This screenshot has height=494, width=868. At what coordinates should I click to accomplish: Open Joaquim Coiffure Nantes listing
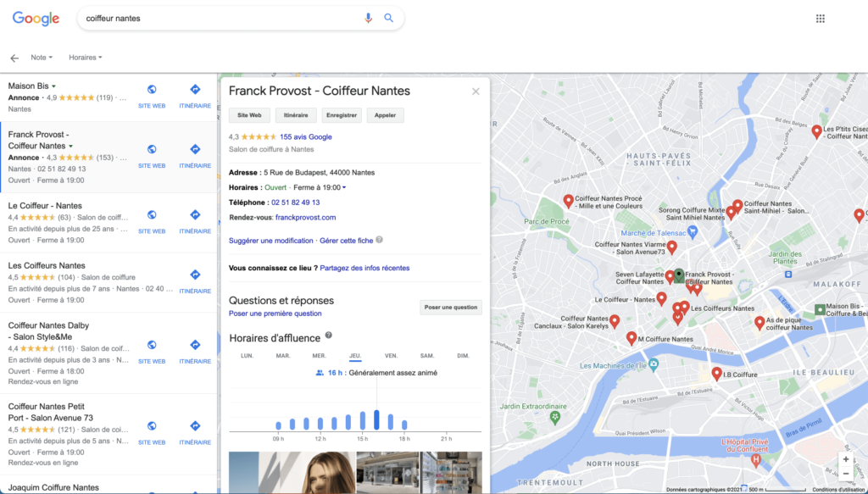pyautogui.click(x=53, y=487)
